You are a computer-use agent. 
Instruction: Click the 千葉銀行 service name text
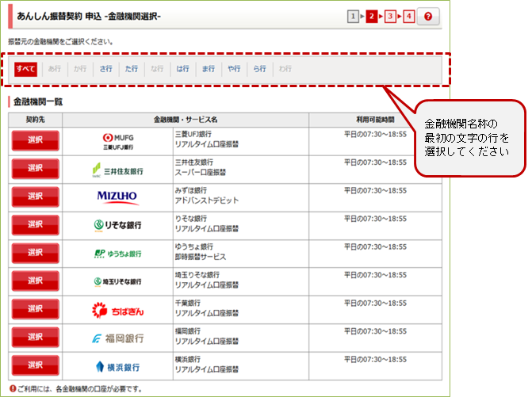click(207, 308)
